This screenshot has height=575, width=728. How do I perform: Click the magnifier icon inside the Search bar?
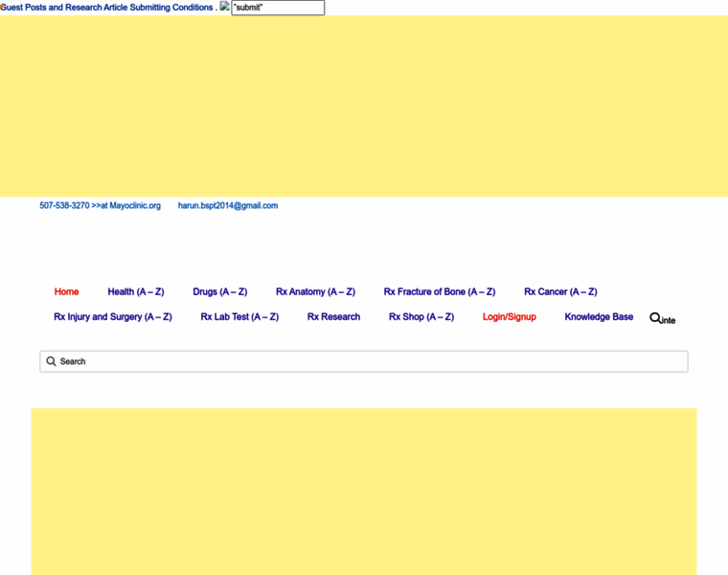pos(51,361)
